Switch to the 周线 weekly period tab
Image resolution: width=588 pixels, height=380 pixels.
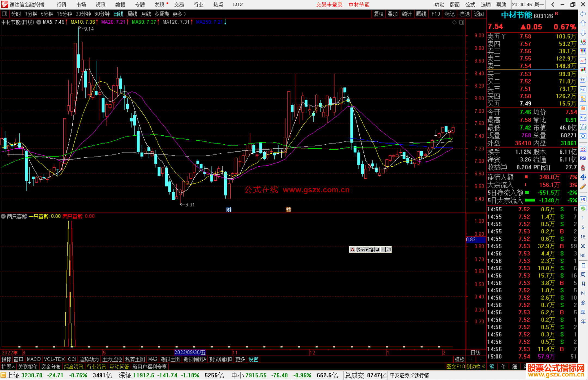[132, 14]
